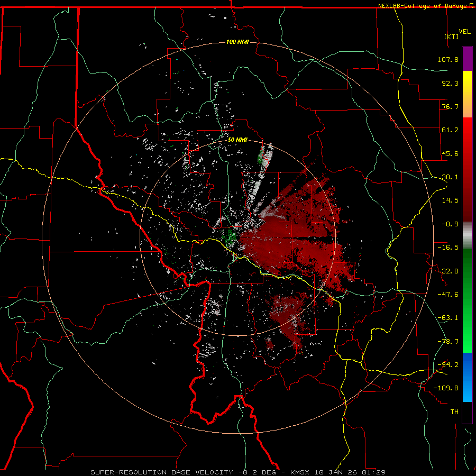The width and height of the screenshot is (476, 476).
Task: Click the -32.0 velocity scale value
Action: click(x=448, y=271)
